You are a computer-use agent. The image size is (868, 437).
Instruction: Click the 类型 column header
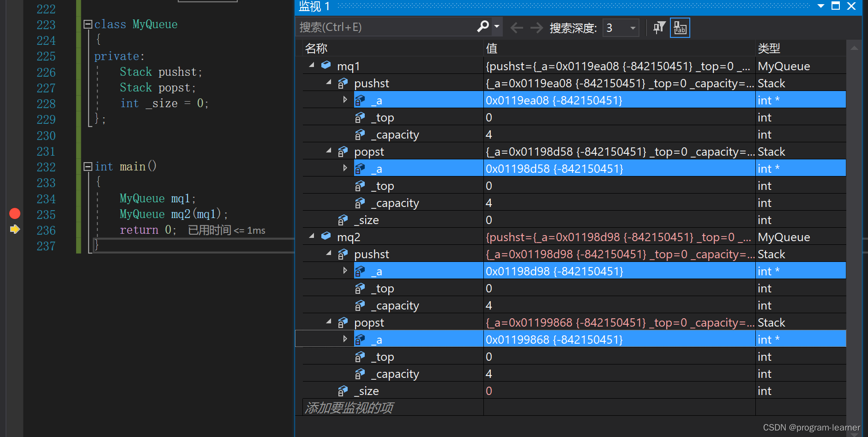click(x=801, y=48)
